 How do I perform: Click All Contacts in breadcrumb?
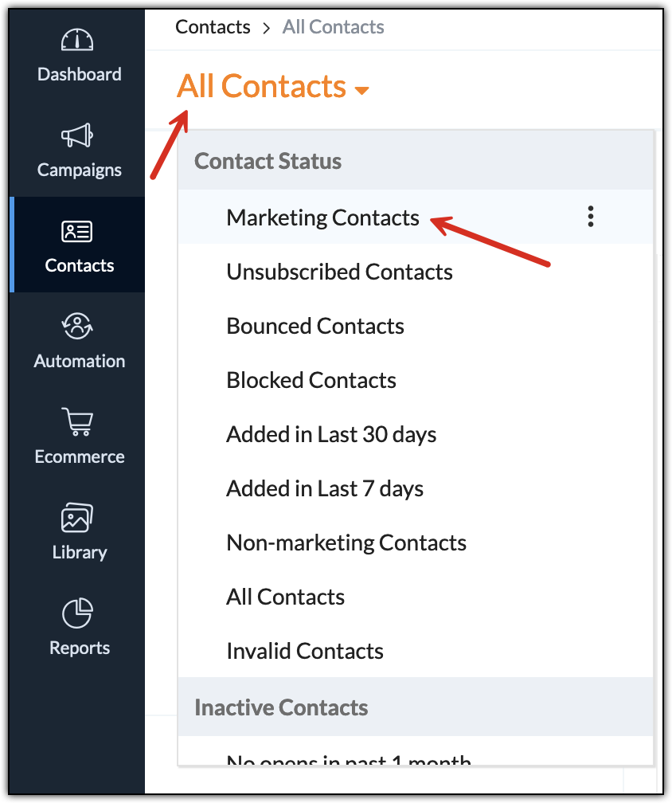point(334,27)
